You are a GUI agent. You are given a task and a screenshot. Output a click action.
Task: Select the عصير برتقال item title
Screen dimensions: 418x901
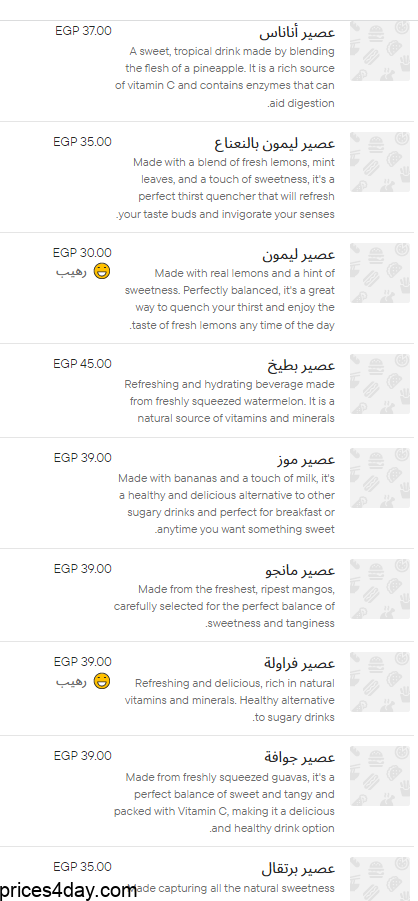(298, 867)
